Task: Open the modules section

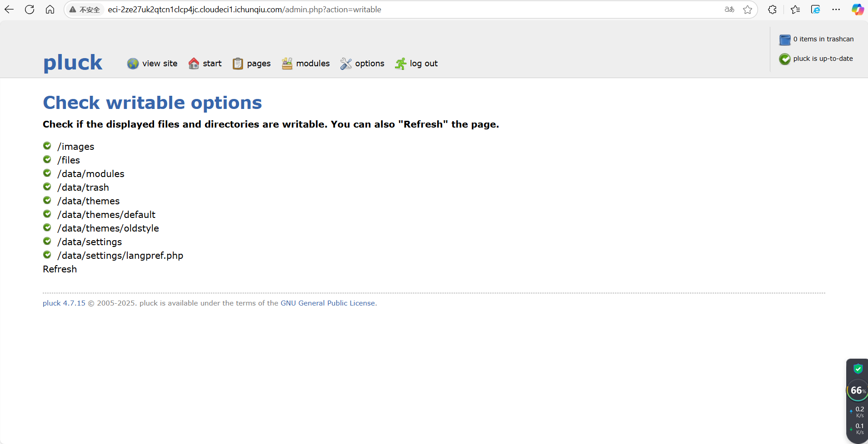Action: coord(313,64)
